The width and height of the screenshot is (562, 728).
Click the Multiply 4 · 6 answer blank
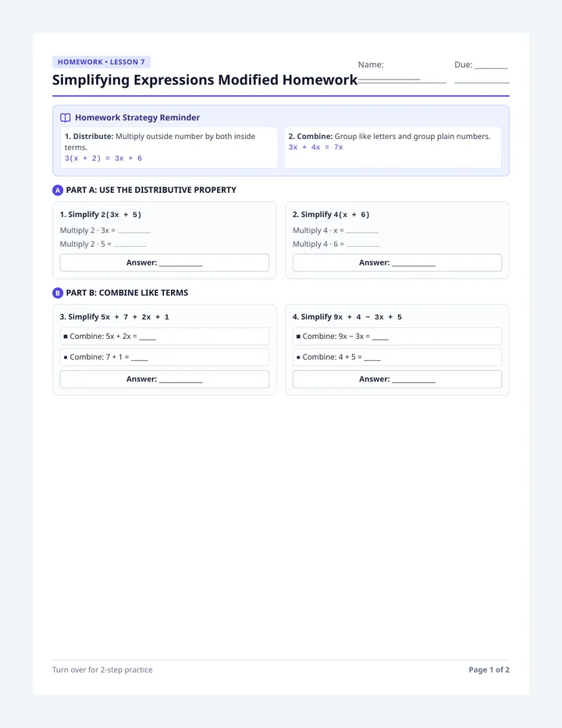363,244
